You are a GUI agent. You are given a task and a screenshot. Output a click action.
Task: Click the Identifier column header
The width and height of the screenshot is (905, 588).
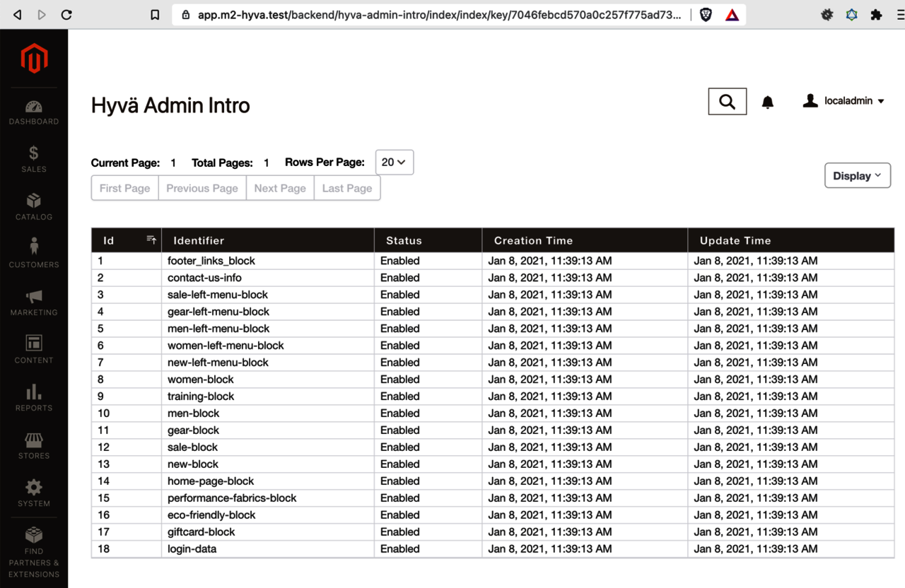[x=199, y=240]
